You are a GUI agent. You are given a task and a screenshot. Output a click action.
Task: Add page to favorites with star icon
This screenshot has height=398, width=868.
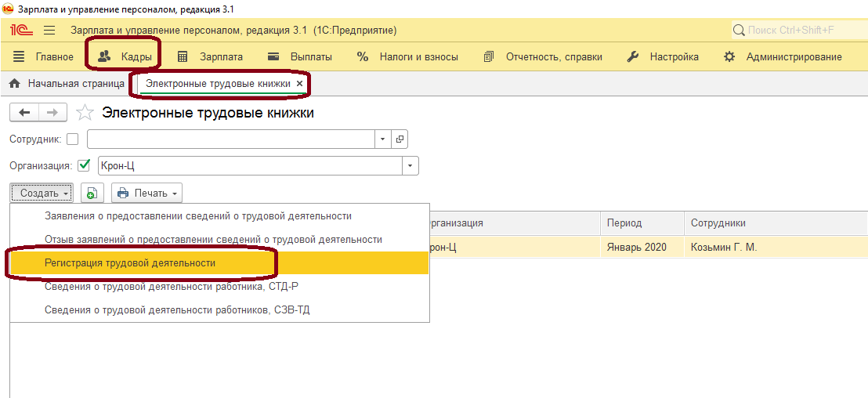point(85,113)
